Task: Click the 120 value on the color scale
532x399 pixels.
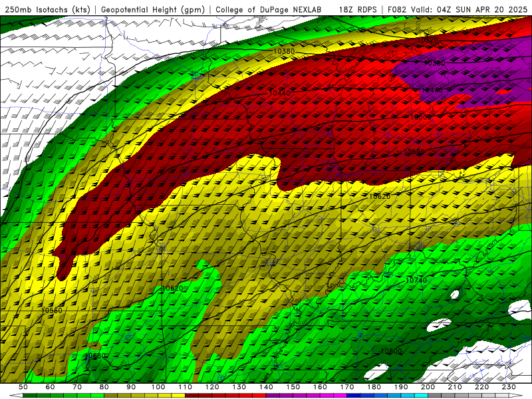Action: 212,387
